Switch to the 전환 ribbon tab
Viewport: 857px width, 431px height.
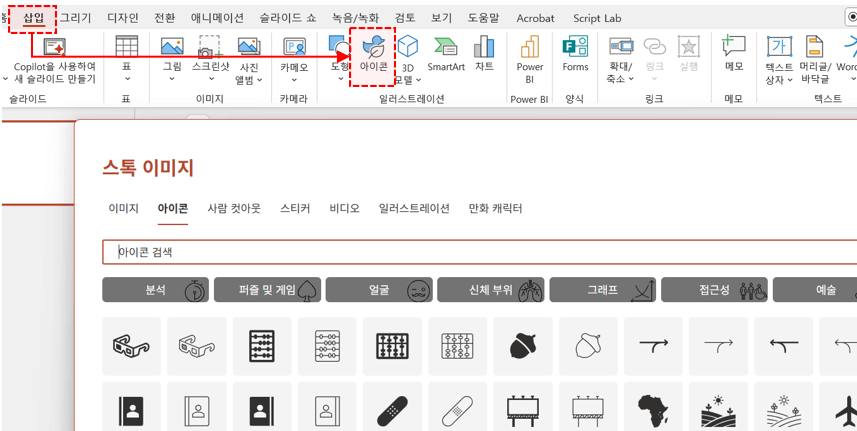coord(165,18)
